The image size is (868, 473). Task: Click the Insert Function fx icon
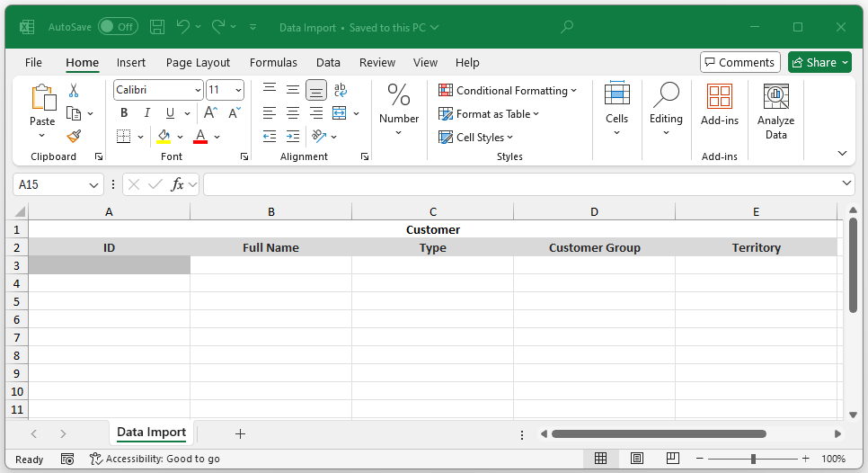click(177, 184)
